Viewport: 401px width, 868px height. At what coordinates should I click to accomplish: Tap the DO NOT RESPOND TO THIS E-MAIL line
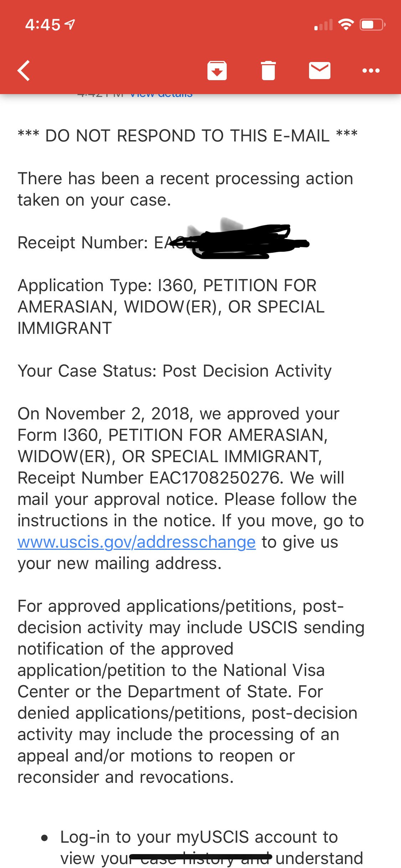187,136
